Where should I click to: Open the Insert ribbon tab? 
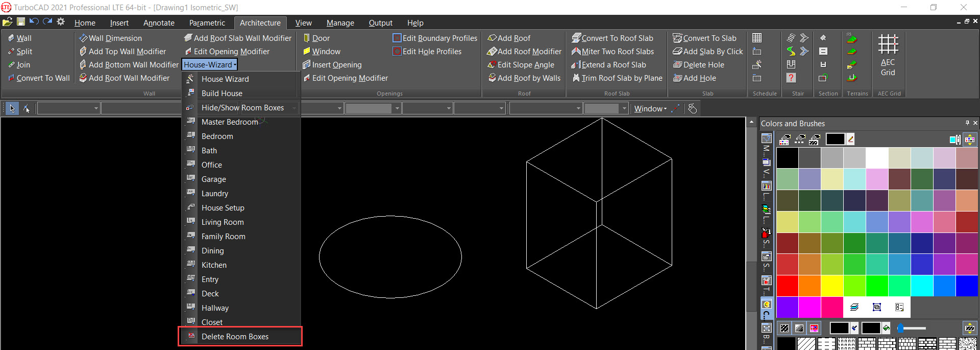coord(119,23)
